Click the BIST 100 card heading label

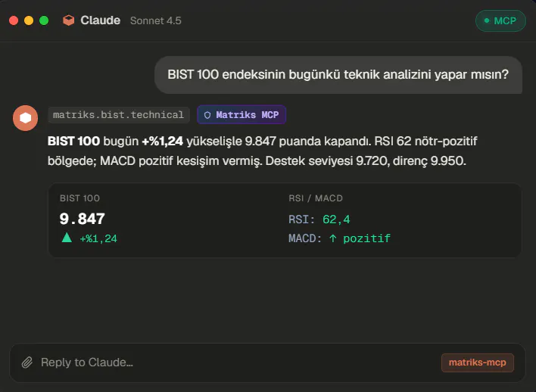point(80,198)
